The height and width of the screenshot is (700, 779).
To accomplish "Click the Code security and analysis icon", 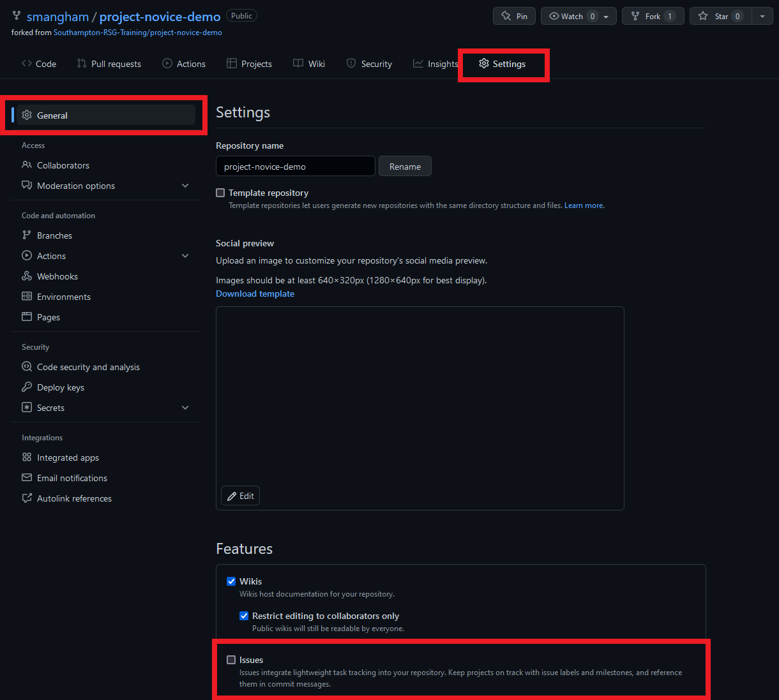I will pos(27,367).
